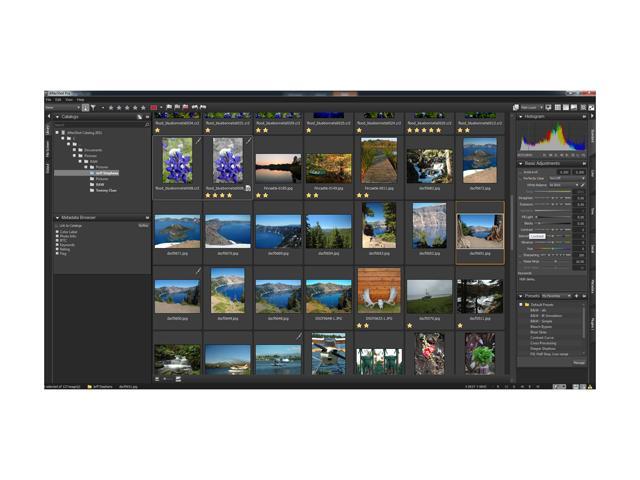Click the funnel filter icon in toolbar
This screenshot has width=640, height=480.
pos(93,108)
